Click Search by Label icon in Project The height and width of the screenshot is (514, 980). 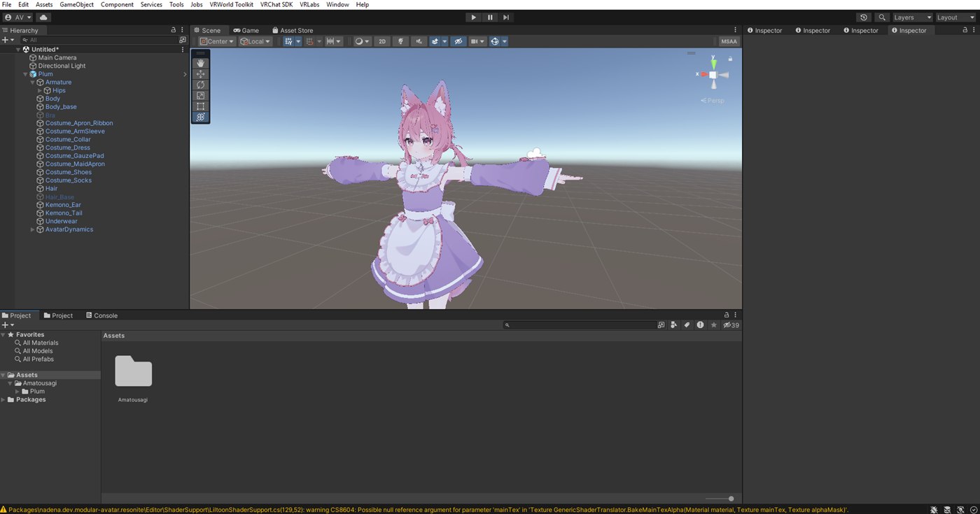coord(687,325)
